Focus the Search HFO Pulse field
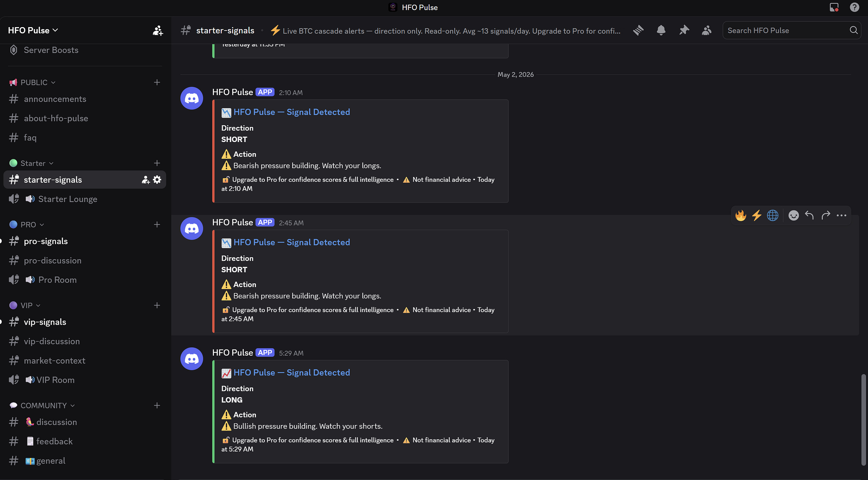 tap(792, 31)
